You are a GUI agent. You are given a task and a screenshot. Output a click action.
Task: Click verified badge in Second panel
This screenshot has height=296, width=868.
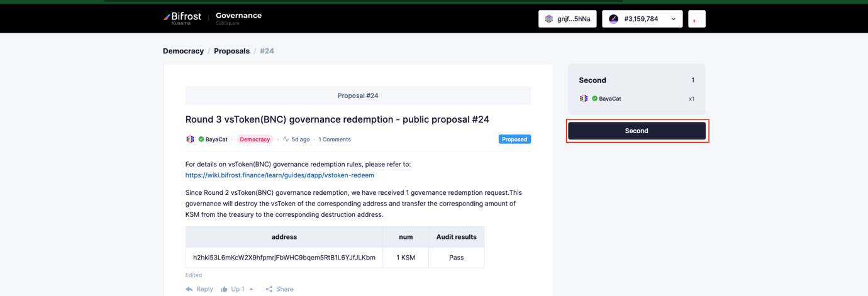click(594, 99)
